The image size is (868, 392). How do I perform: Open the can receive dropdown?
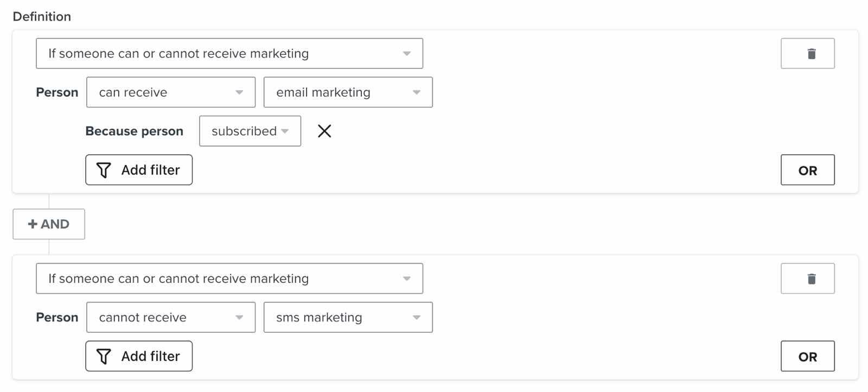pos(170,92)
